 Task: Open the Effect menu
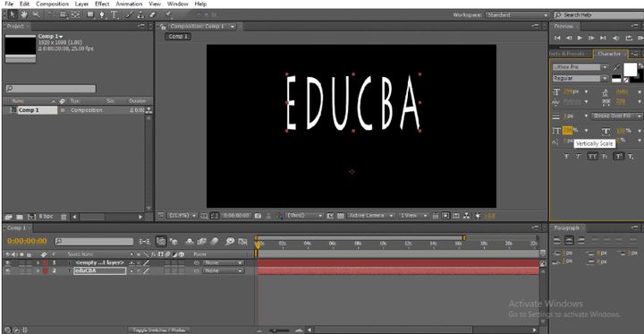pyautogui.click(x=102, y=4)
